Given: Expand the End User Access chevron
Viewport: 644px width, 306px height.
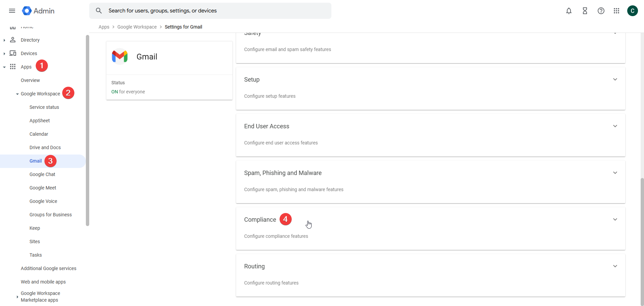Looking at the screenshot, I should (615, 126).
